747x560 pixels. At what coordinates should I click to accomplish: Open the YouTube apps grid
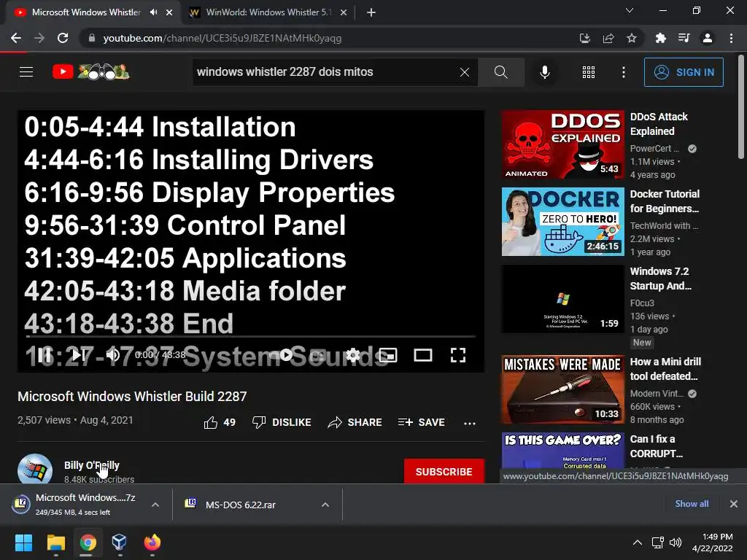click(589, 72)
